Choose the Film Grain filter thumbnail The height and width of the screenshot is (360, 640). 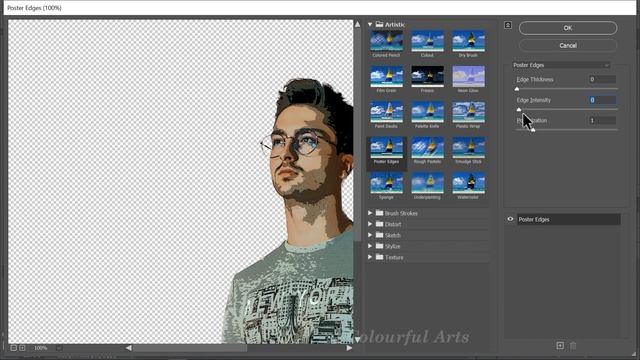click(x=386, y=76)
